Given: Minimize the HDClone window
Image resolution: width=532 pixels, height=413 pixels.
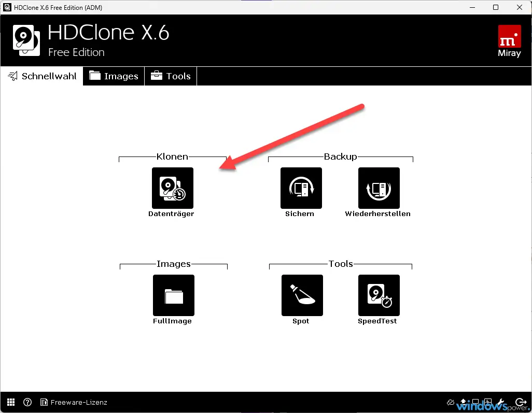Looking at the screenshot, I should (x=472, y=7).
